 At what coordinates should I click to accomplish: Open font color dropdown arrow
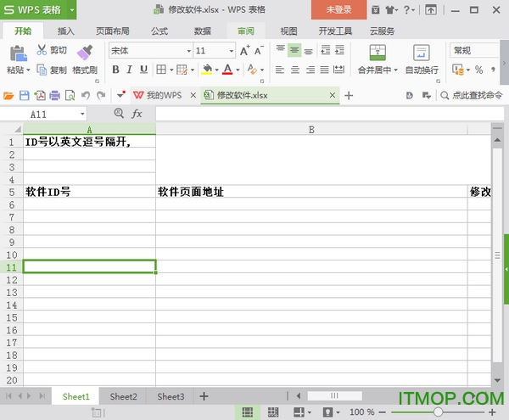pos(238,70)
